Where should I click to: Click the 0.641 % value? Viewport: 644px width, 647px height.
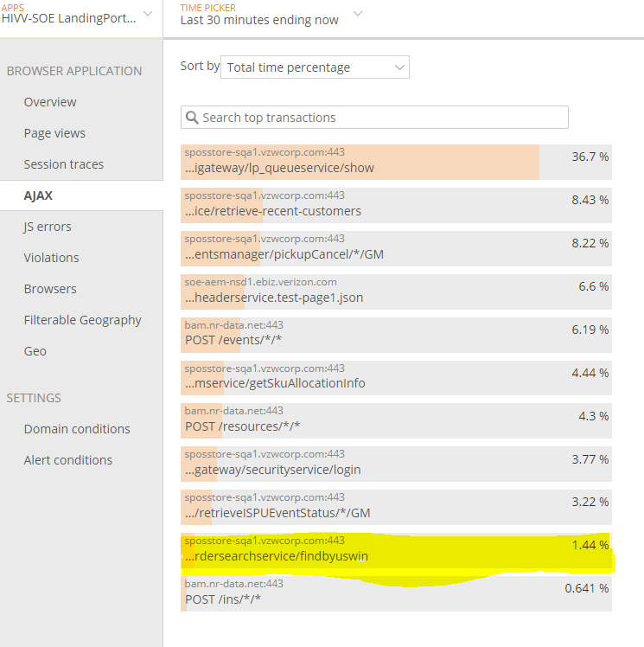click(x=587, y=588)
